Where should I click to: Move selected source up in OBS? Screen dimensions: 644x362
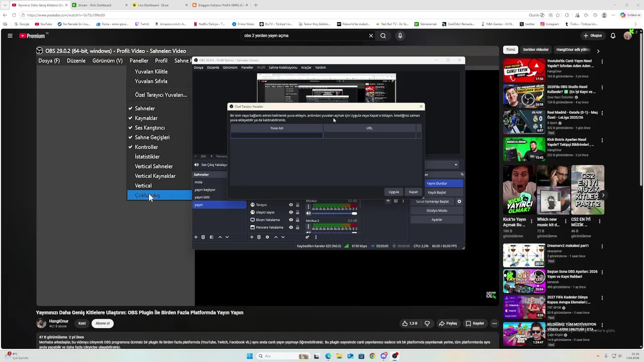(x=276, y=237)
